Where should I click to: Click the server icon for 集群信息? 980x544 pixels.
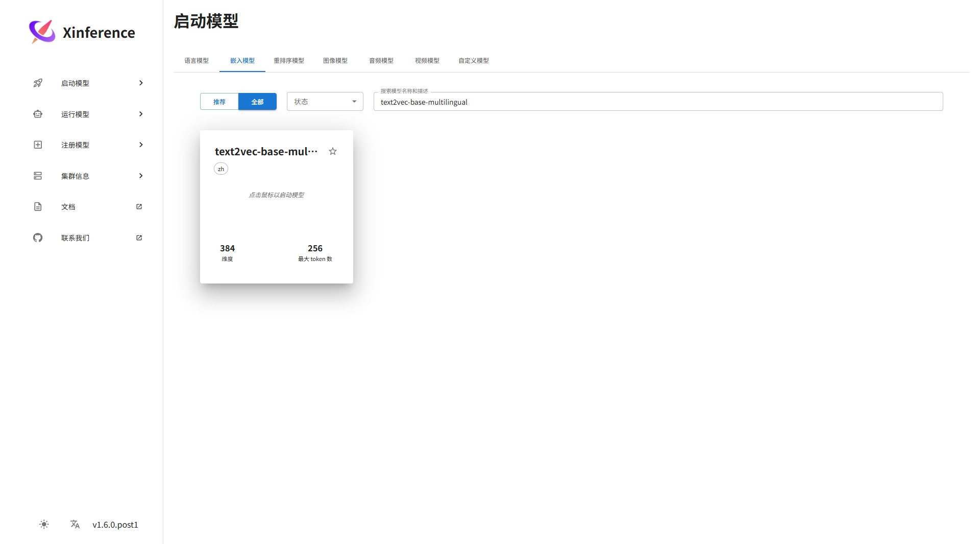[x=38, y=176]
